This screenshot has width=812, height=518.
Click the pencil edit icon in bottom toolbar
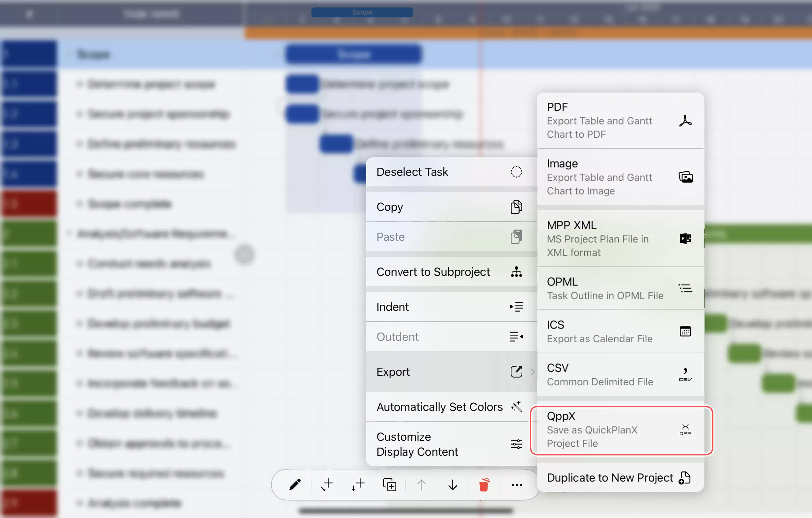pos(294,485)
